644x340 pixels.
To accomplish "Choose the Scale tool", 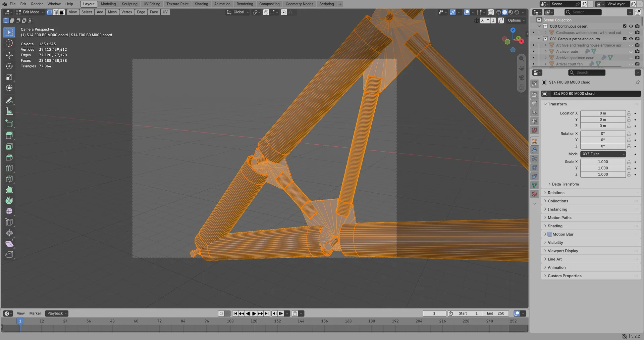I will pyautogui.click(x=9, y=77).
